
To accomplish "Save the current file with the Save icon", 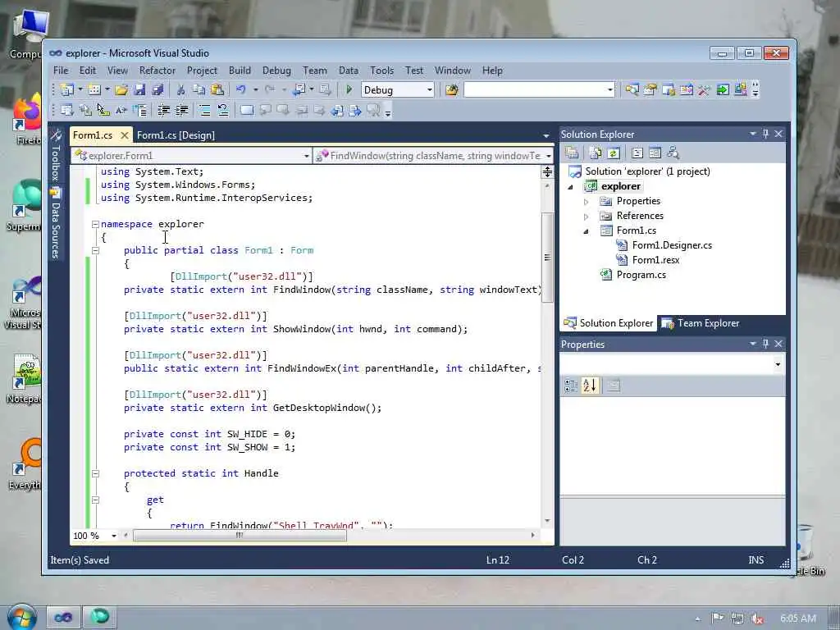I will [x=139, y=90].
